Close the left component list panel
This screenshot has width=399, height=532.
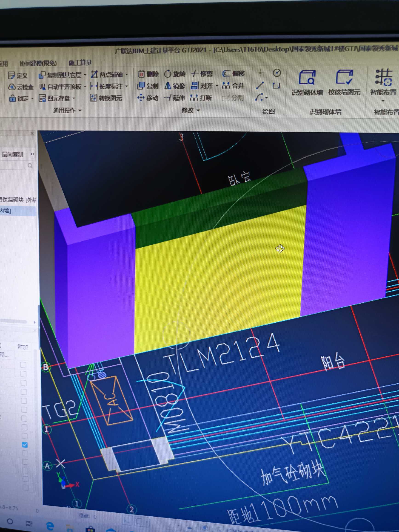pos(32,133)
